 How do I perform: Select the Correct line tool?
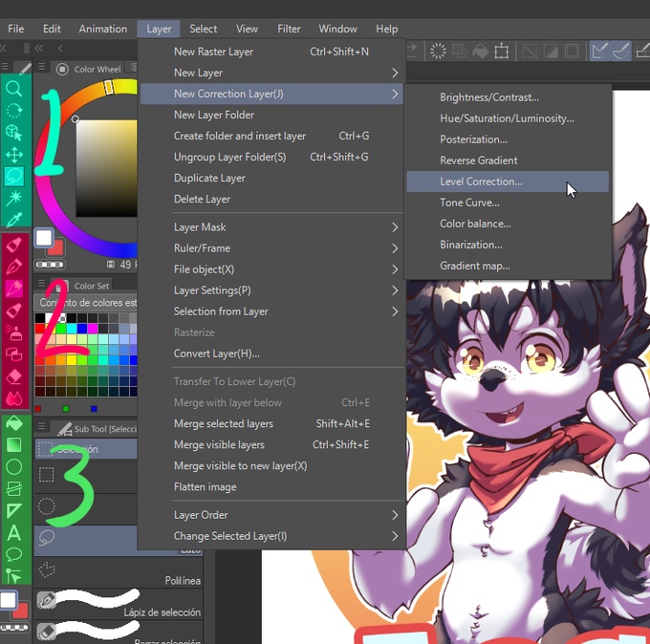(x=13, y=575)
